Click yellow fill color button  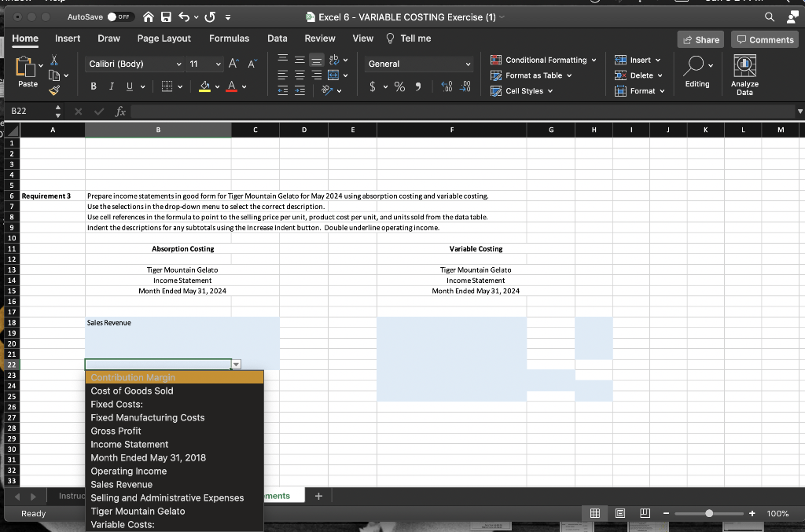click(204, 86)
